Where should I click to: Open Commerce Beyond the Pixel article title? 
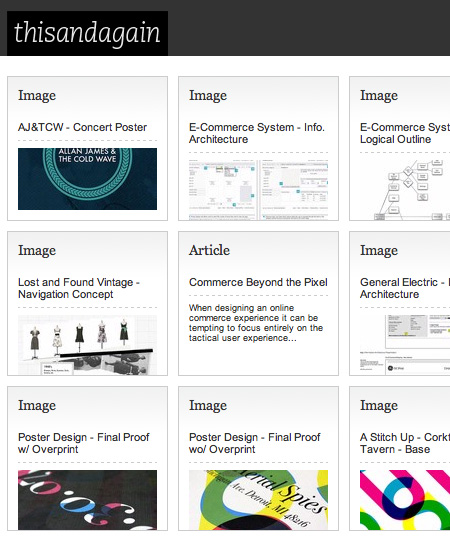click(258, 282)
